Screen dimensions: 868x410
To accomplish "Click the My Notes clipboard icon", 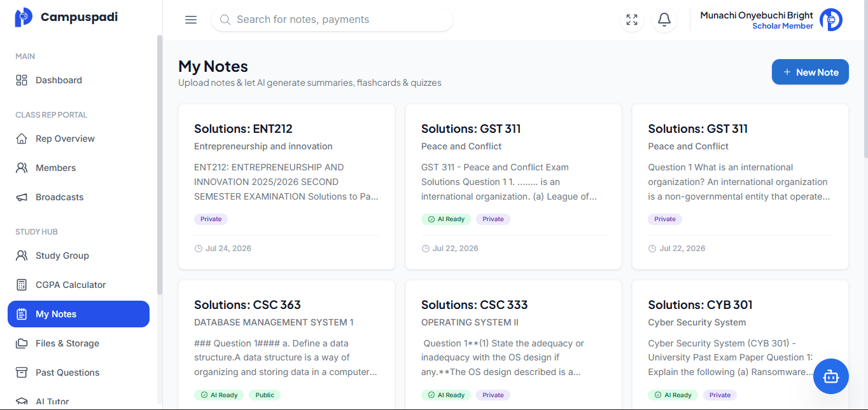I will click(x=22, y=314).
